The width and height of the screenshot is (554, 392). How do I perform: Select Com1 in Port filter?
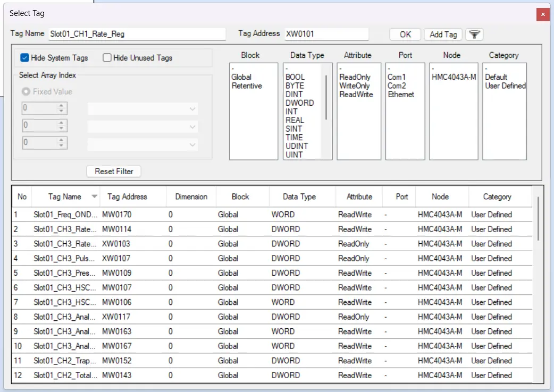[397, 77]
